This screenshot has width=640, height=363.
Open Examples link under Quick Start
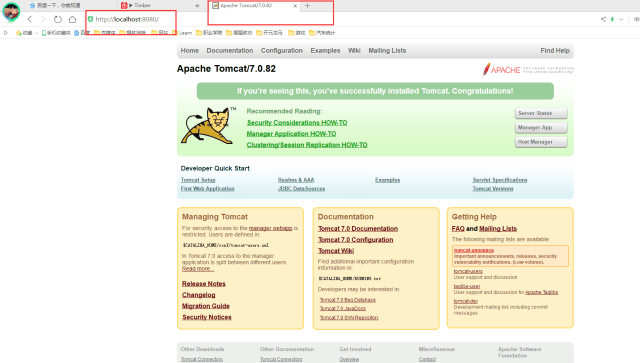tap(387, 180)
